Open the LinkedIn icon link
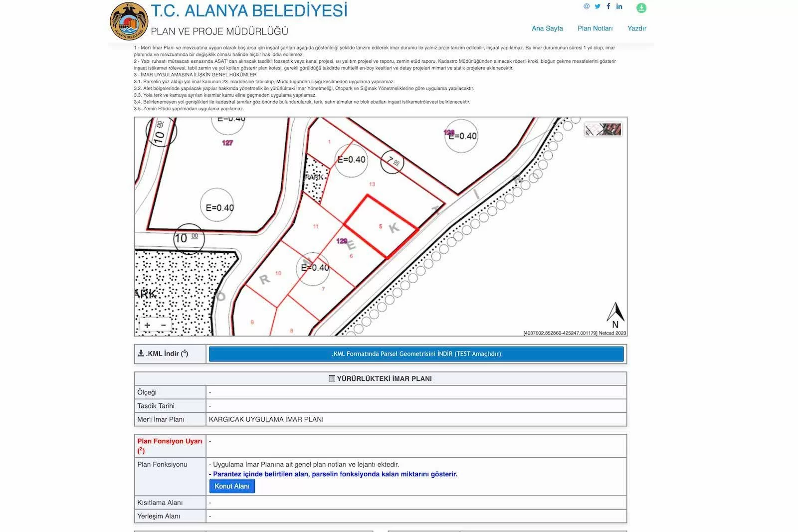Image resolution: width=798 pixels, height=532 pixels. coord(619,6)
